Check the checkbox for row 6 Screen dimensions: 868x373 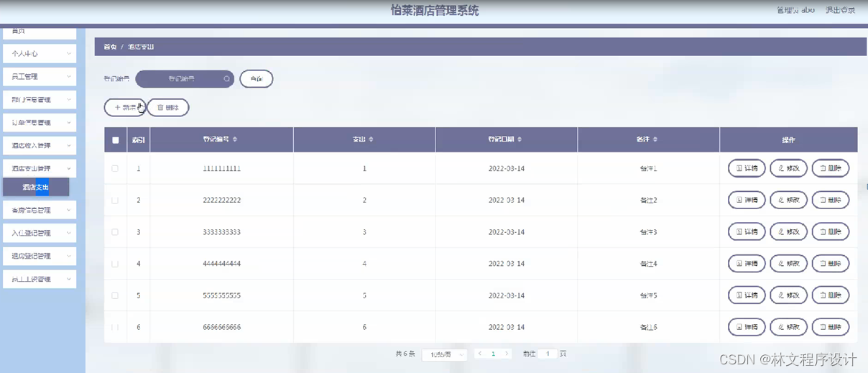[x=115, y=327]
